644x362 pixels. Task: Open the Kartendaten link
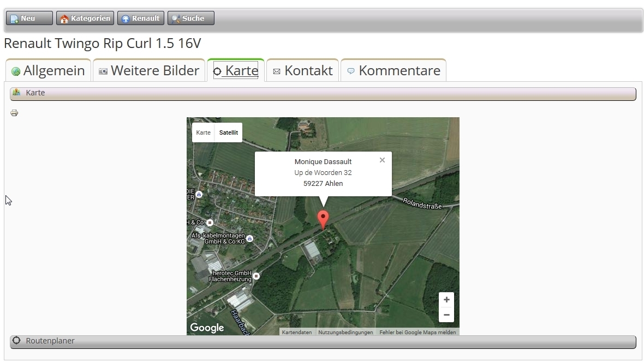(x=296, y=333)
